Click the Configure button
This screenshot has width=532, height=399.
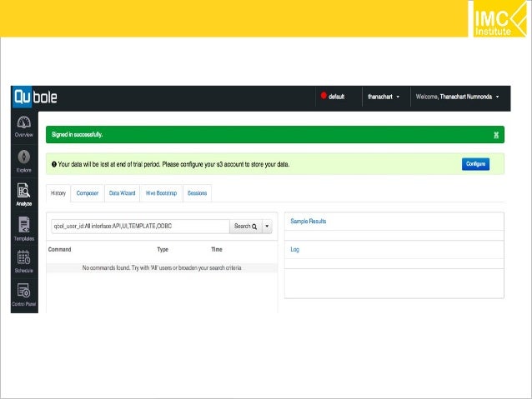(x=475, y=164)
